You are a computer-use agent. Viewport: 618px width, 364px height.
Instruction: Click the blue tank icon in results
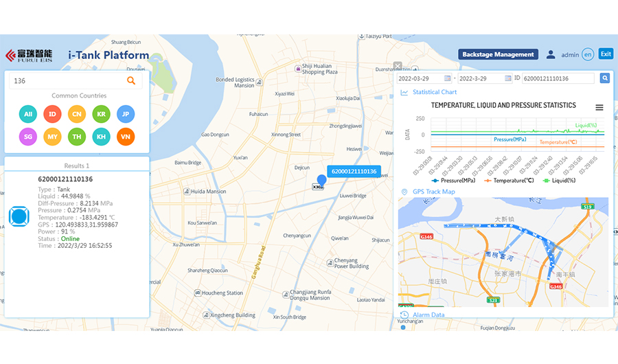19,216
